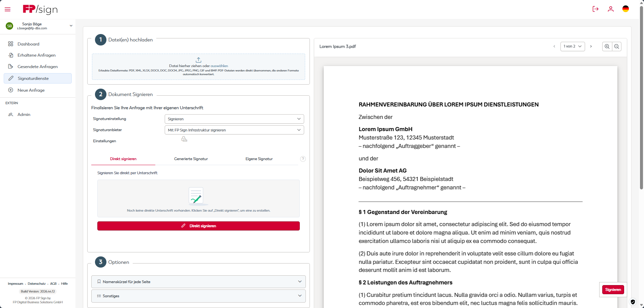Open Dashboard in the sidebar
Screen dimensions: 644x308
(38, 44)
